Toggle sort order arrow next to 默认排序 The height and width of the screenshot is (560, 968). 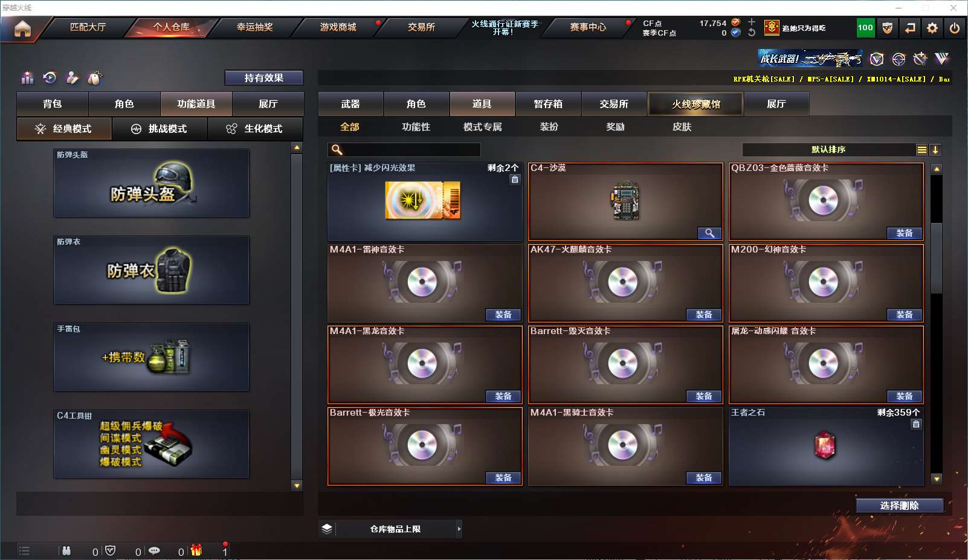[x=935, y=150]
